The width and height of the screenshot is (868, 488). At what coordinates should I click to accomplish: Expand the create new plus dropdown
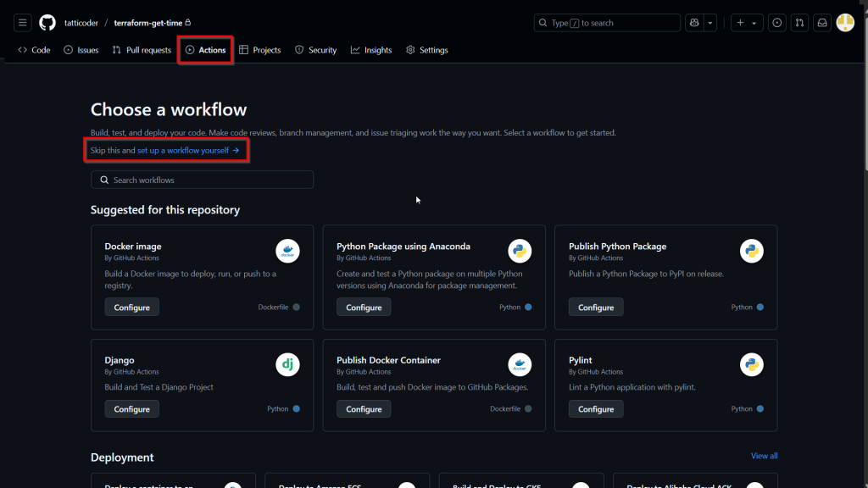(x=747, y=23)
